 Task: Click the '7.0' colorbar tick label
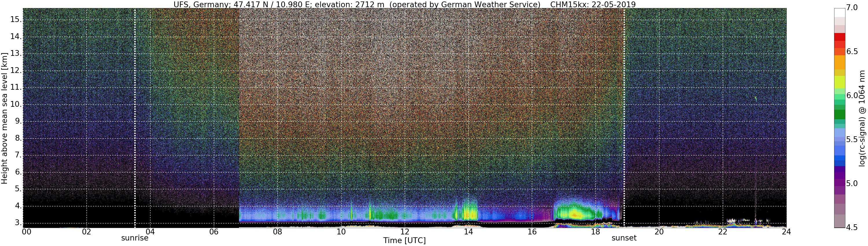(852, 8)
